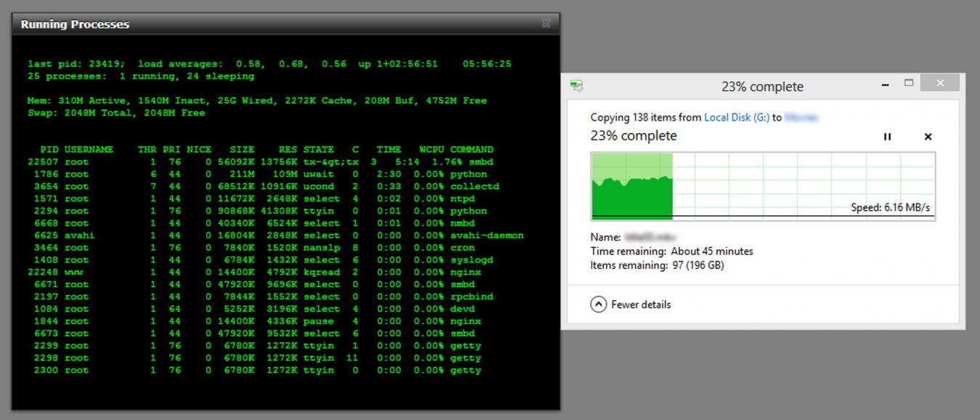Click the PID column header
Viewport: 980px width, 420px height.
[x=49, y=150]
